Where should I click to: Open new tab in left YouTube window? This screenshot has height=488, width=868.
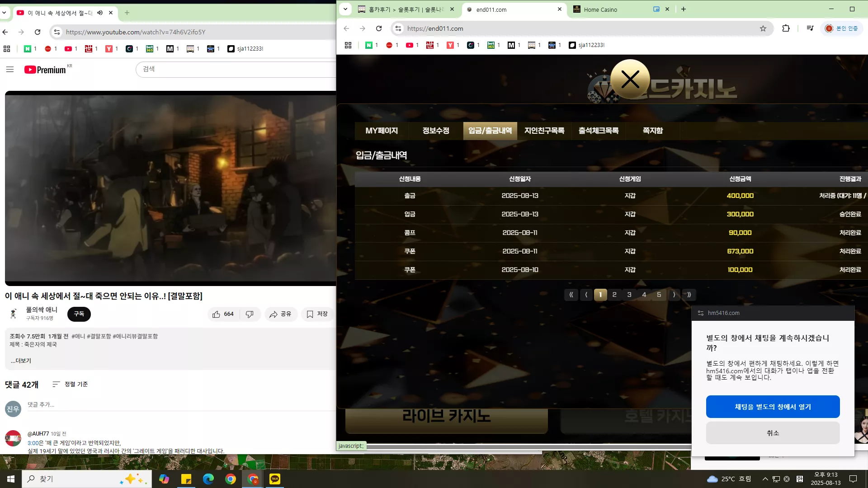point(127,13)
